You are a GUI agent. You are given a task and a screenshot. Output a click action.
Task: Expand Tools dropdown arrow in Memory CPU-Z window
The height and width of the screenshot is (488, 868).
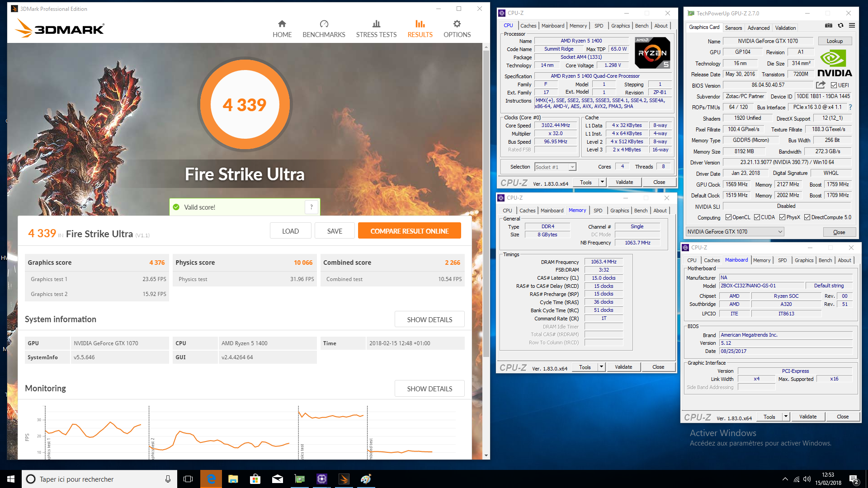point(601,367)
